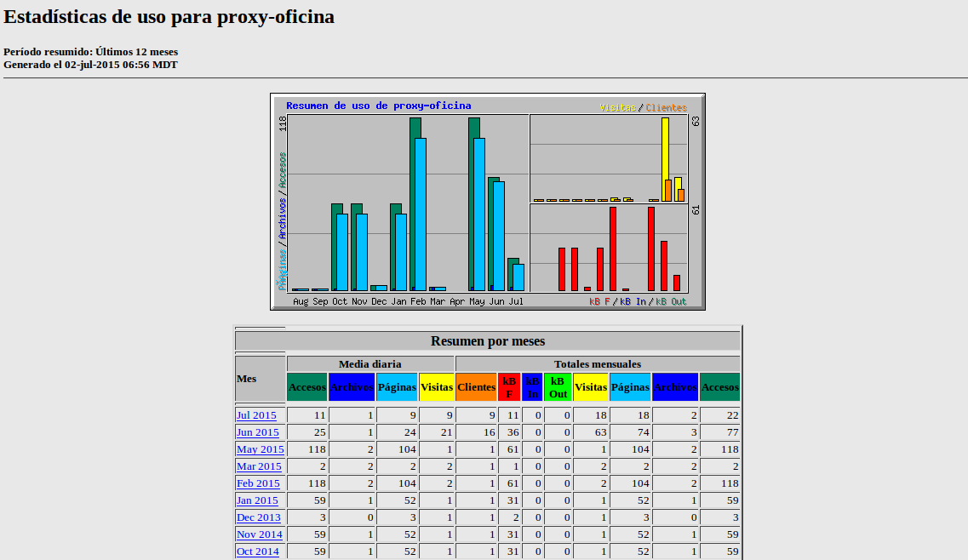Viewport: 968px width, 560px height.
Task: Click the usage summary chart image
Action: pos(488,202)
